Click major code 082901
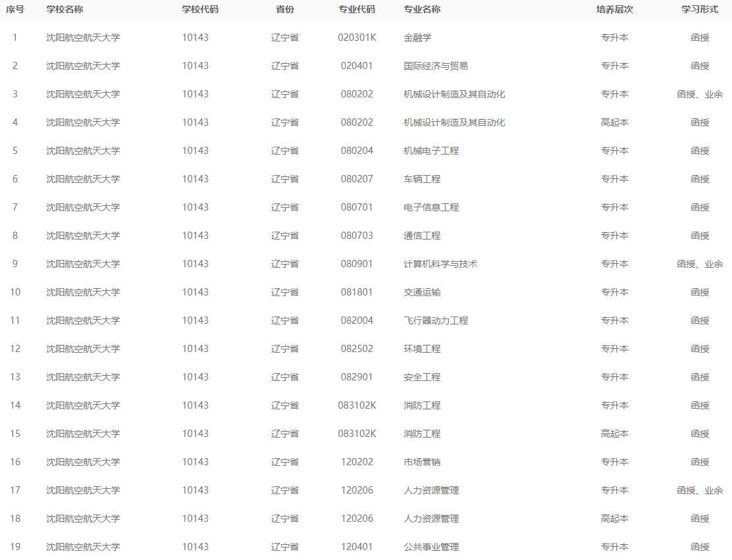 (x=357, y=377)
